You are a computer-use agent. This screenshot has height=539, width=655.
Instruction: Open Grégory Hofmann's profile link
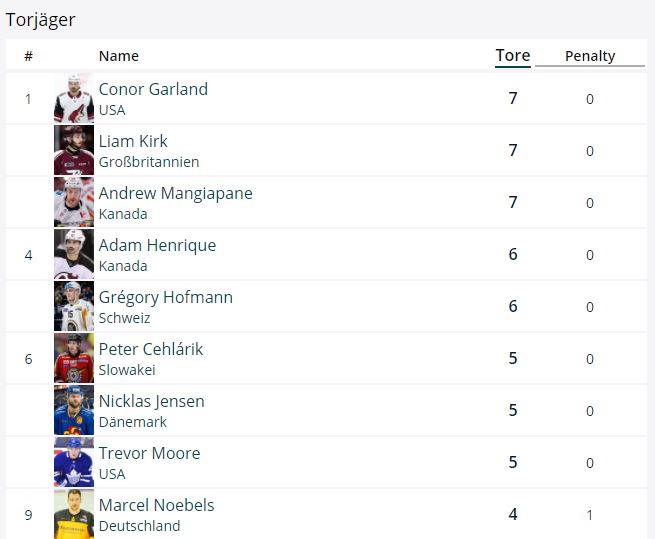tap(166, 298)
